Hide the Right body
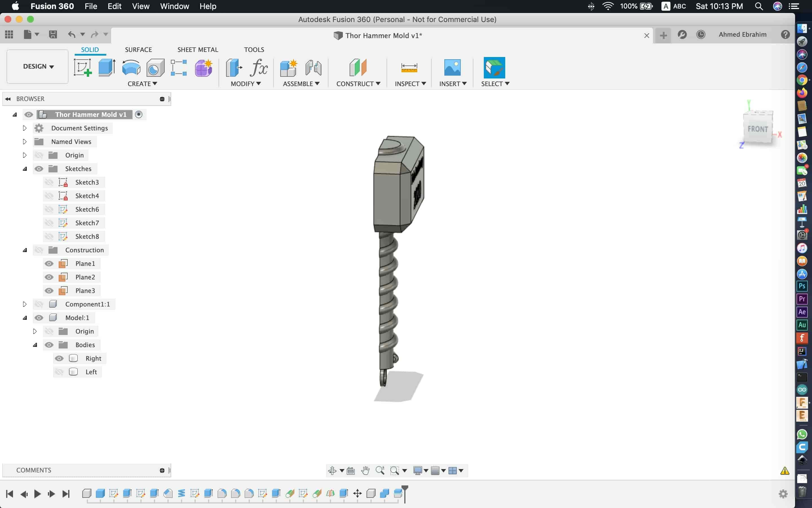The height and width of the screenshot is (508, 812). click(x=59, y=358)
